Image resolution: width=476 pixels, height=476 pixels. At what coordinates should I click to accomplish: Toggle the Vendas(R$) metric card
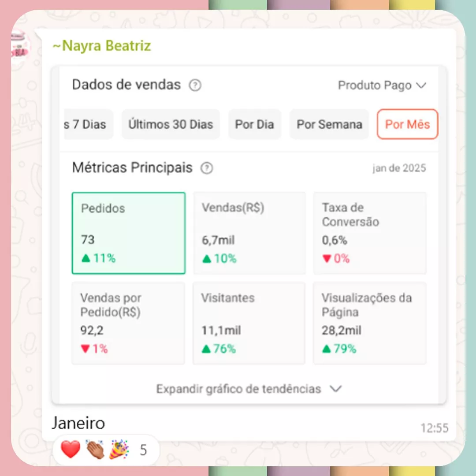[249, 233]
